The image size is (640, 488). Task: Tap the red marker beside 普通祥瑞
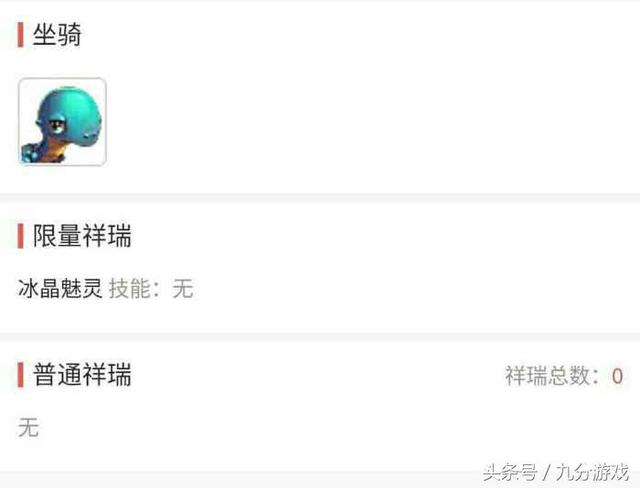(20, 374)
